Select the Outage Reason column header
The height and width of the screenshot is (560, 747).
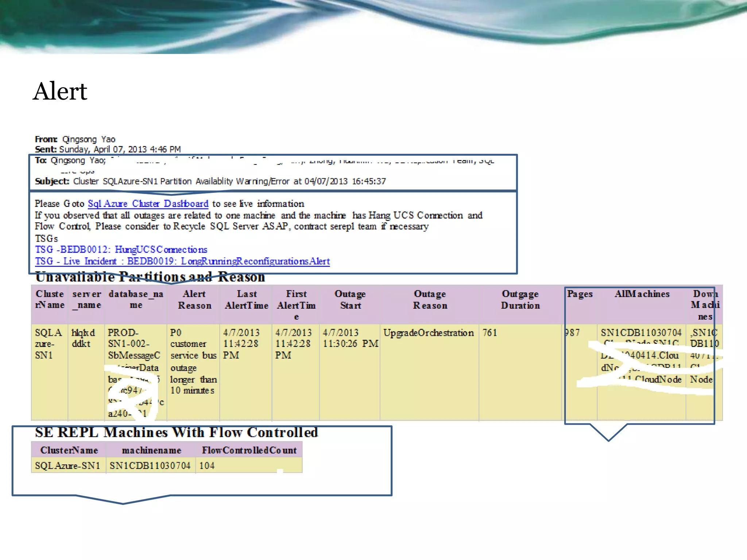pos(430,300)
